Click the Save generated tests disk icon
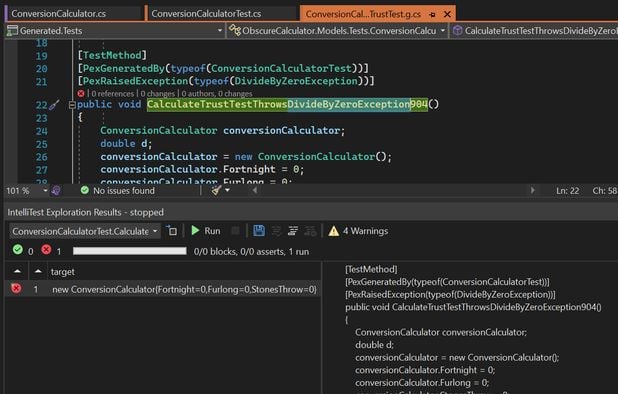The width and height of the screenshot is (618, 394). (x=259, y=231)
